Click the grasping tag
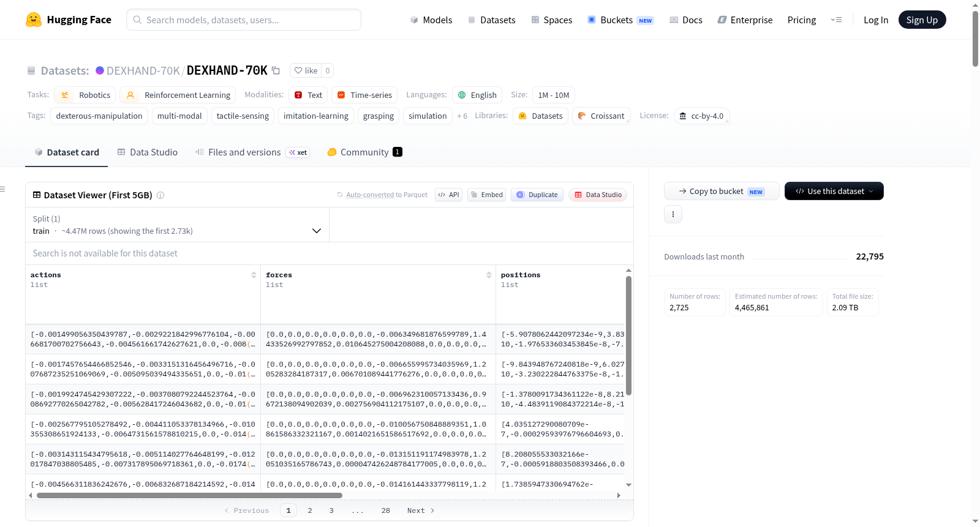The image size is (980, 527). 379,116
